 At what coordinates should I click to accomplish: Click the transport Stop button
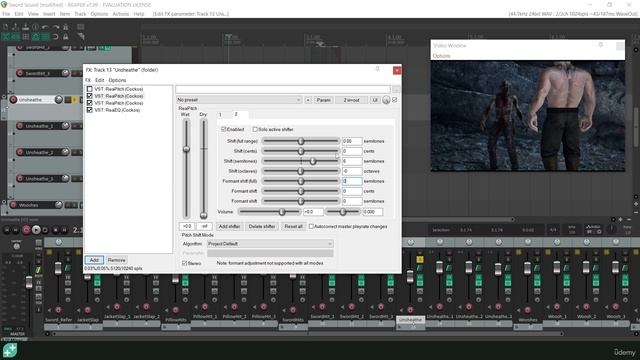point(56,230)
